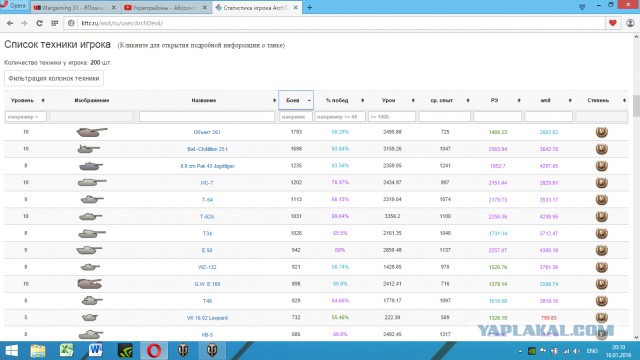Click the Фильтрация колонок техники button
This screenshot has width=640, height=360.
point(54,78)
